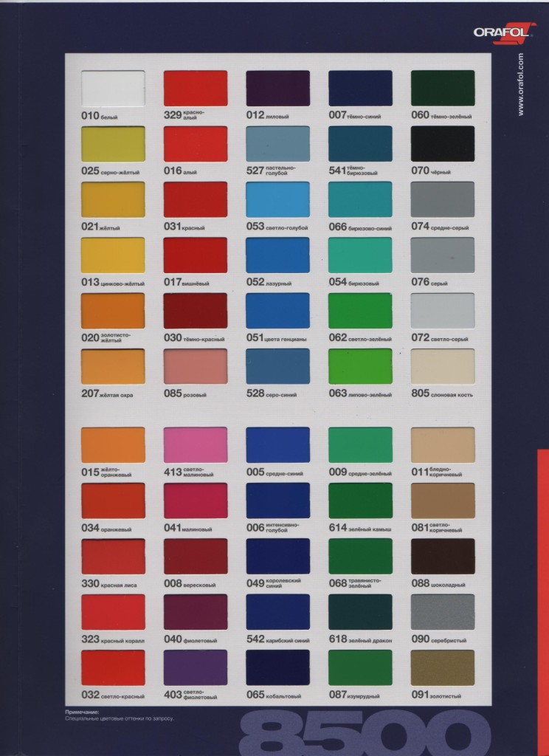Click the 085 розовый pink swatch
This screenshot has width=549, height=756.
pyautogui.click(x=195, y=366)
